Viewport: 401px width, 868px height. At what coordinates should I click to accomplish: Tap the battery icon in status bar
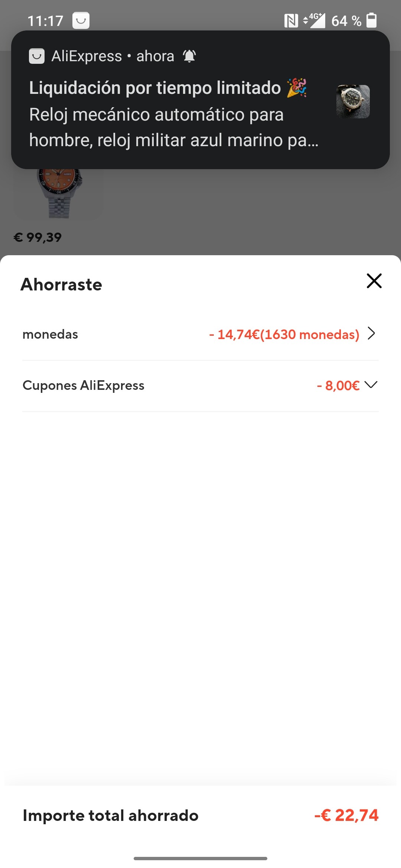(x=371, y=20)
